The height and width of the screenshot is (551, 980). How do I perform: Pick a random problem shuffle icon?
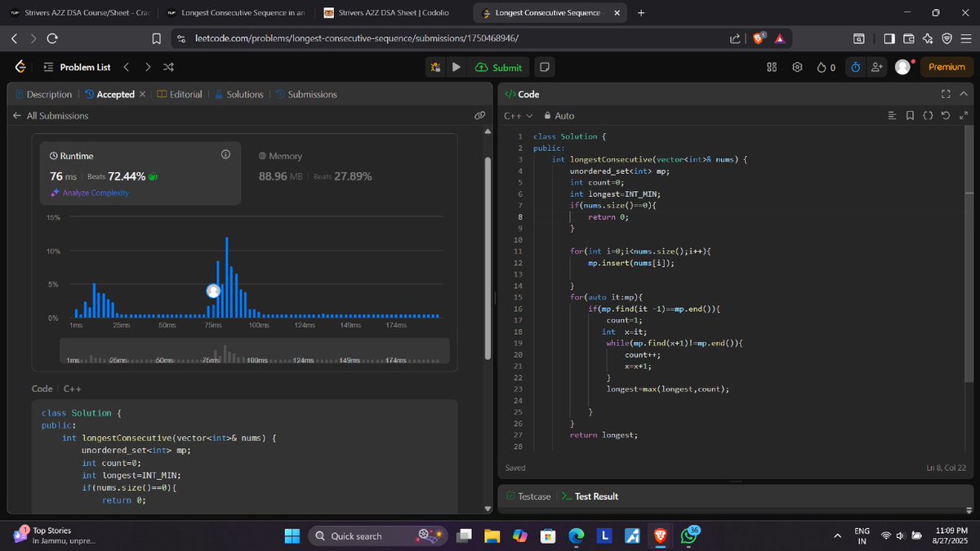168,67
